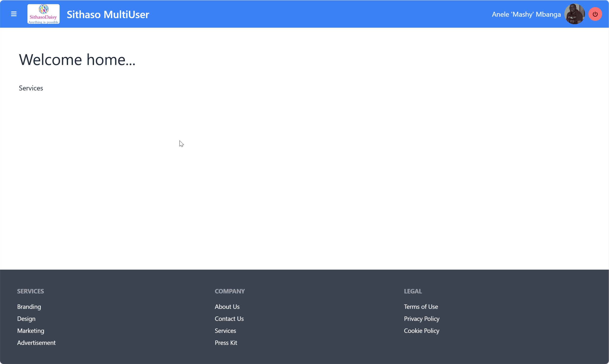Open the Privacy Policy link
The width and height of the screenshot is (609, 364).
point(421,319)
